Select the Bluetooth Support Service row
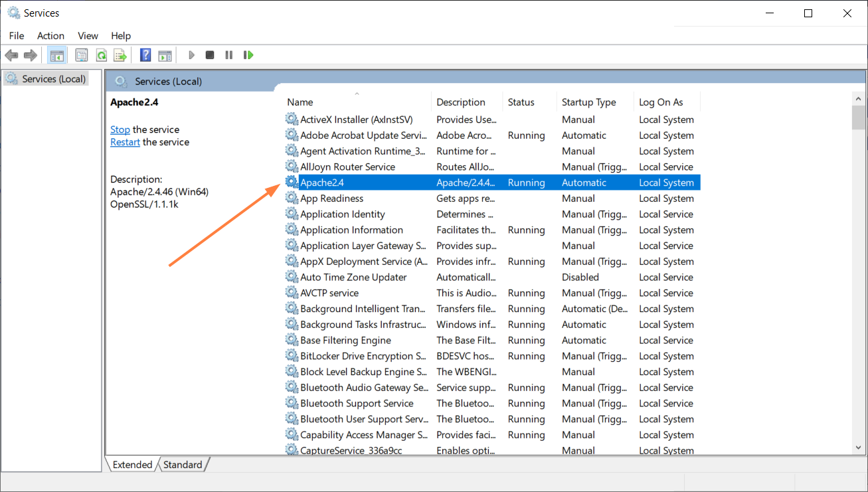Screen dimensions: 868x492 (357, 403)
